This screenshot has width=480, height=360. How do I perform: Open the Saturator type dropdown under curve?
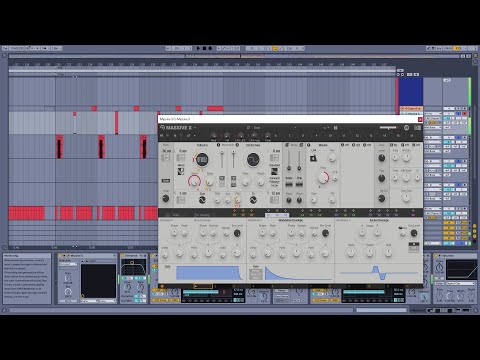click(461, 284)
